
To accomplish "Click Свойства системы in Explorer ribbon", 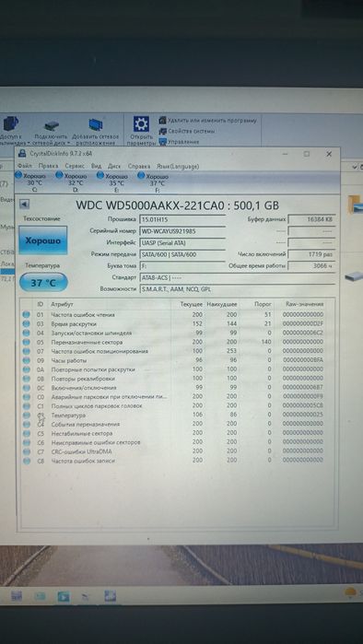I will (187, 131).
